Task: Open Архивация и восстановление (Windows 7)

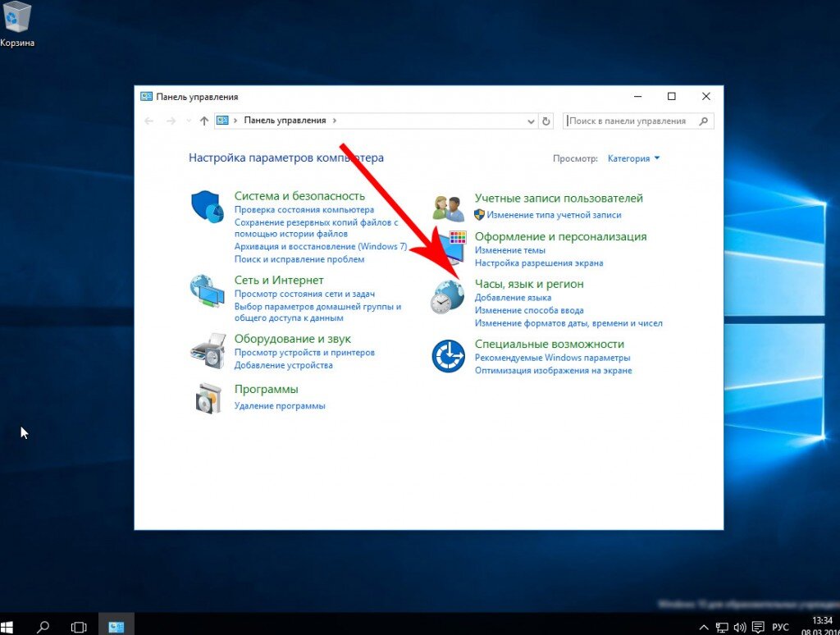Action: (321, 246)
